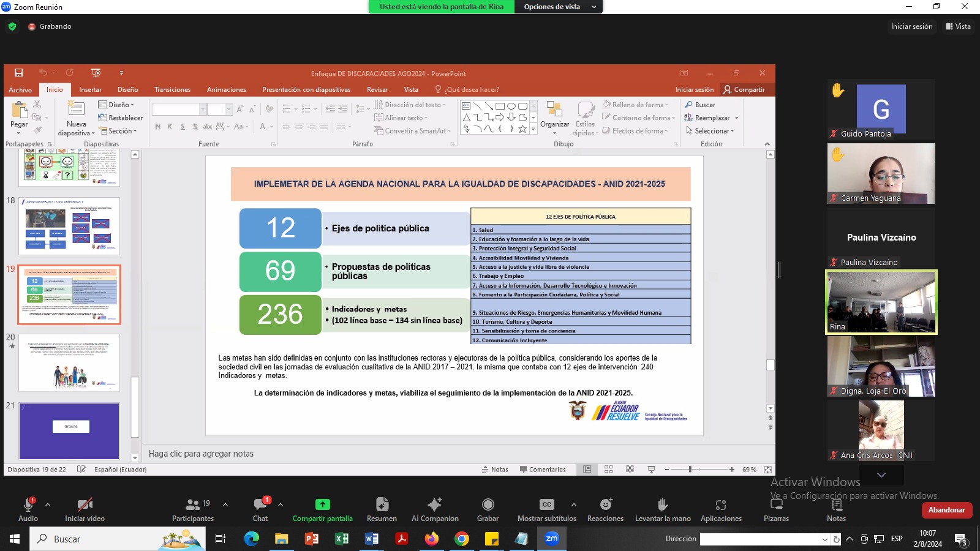Open the Resumen feature
980x551 pixels.
click(382, 509)
